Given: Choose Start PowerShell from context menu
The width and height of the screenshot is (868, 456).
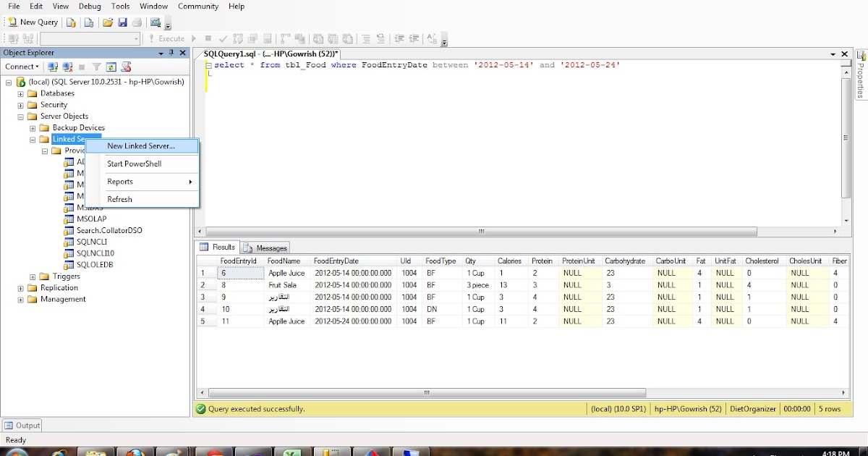Looking at the screenshot, I should point(142,164).
